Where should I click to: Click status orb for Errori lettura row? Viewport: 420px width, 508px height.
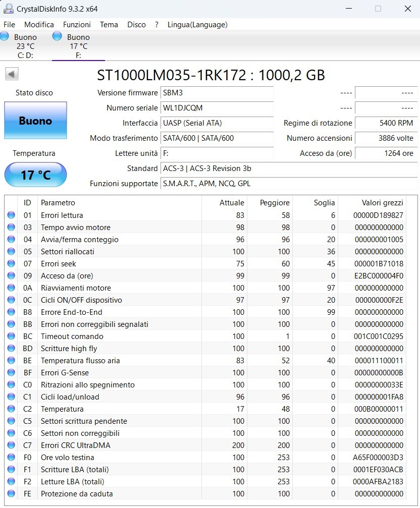[x=11, y=215]
